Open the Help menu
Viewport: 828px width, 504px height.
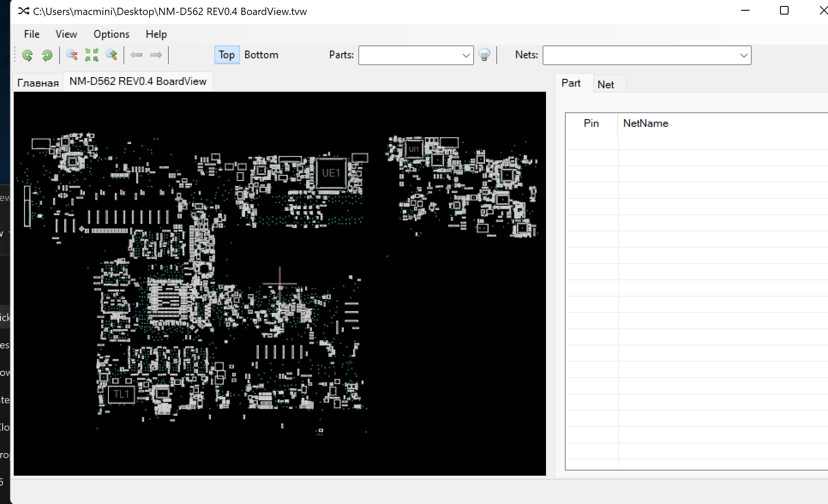click(x=156, y=34)
